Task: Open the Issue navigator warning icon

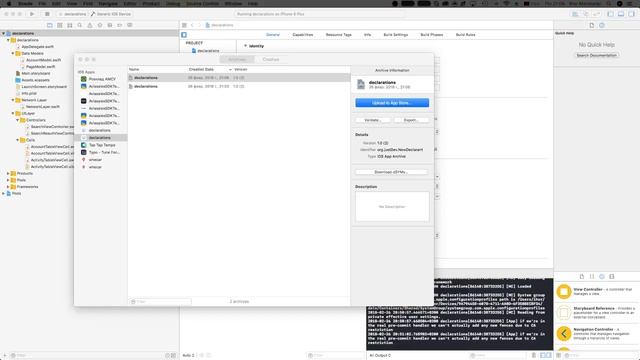Action: [x=90, y=25]
